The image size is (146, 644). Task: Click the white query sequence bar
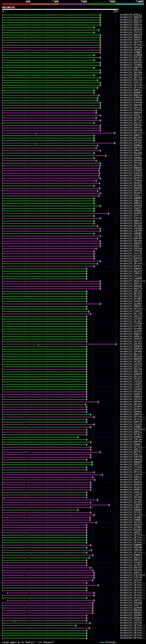coord(60,10)
